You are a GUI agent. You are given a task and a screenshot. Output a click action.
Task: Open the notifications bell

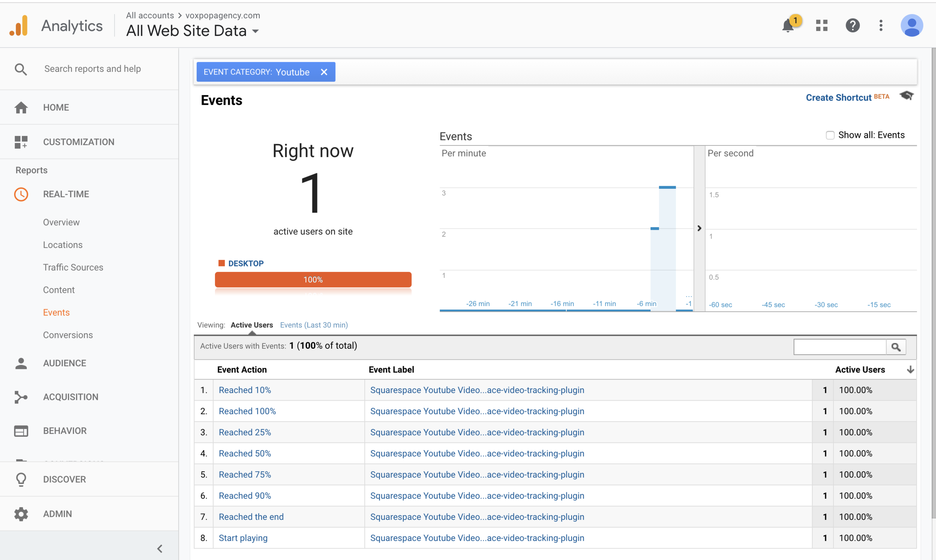point(788,26)
